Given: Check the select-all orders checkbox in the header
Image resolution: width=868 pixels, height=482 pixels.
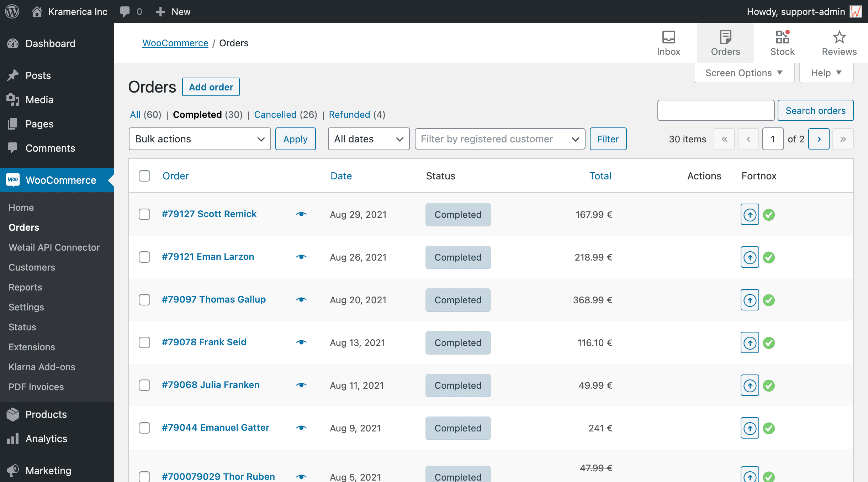Looking at the screenshot, I should click(x=144, y=175).
